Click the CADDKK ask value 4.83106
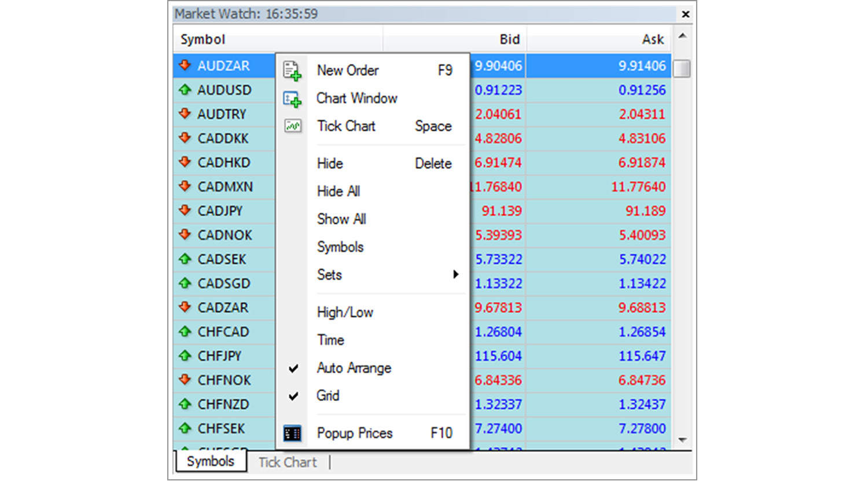868x481 pixels. [x=642, y=139]
